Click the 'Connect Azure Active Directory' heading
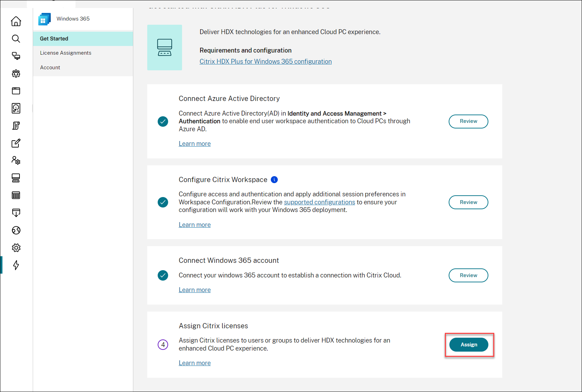Image resolution: width=582 pixels, height=392 pixels. (229, 99)
